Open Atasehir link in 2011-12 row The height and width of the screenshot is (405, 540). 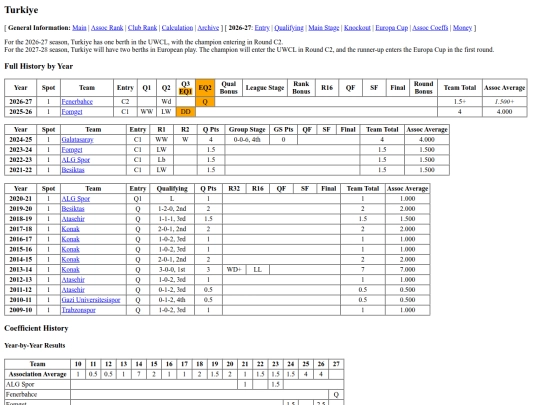click(73, 290)
